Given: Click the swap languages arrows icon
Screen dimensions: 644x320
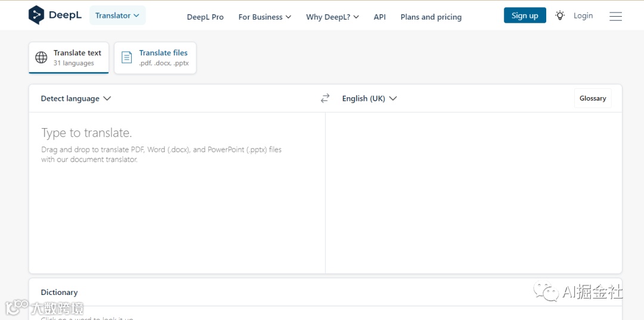Looking at the screenshot, I should pos(325,98).
